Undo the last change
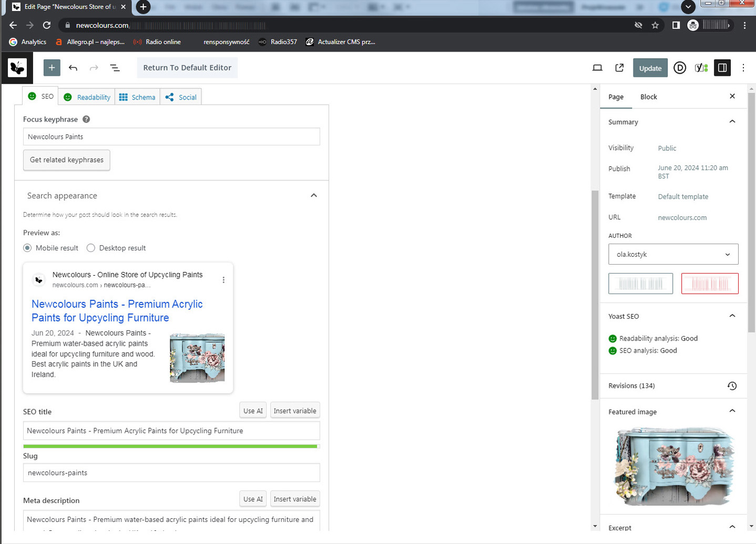The width and height of the screenshot is (756, 544). point(73,68)
